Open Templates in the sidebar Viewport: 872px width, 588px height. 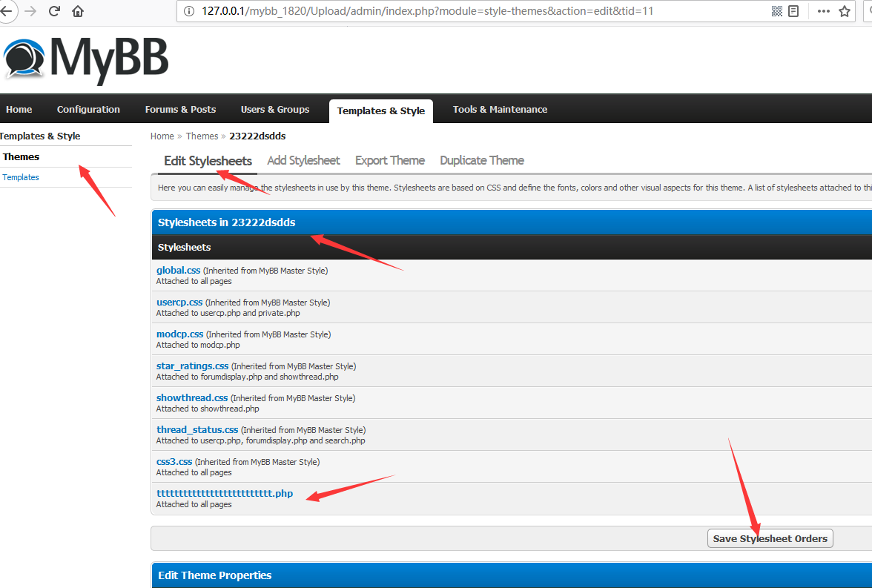tap(21, 177)
